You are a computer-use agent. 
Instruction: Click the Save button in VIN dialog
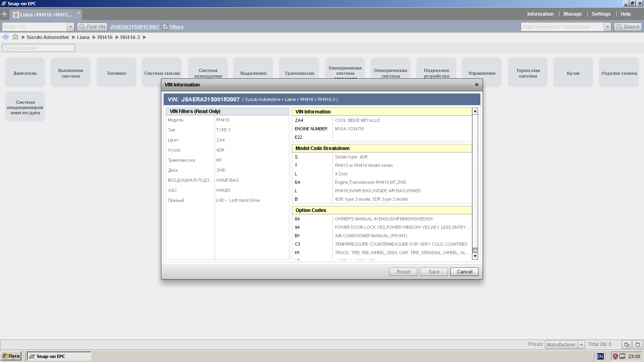click(434, 272)
